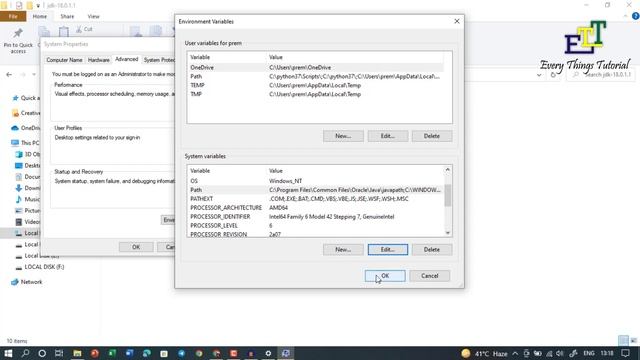This screenshot has height=360, width=640.
Task: Click the System variables scrollbar thumb
Action: 448,196
